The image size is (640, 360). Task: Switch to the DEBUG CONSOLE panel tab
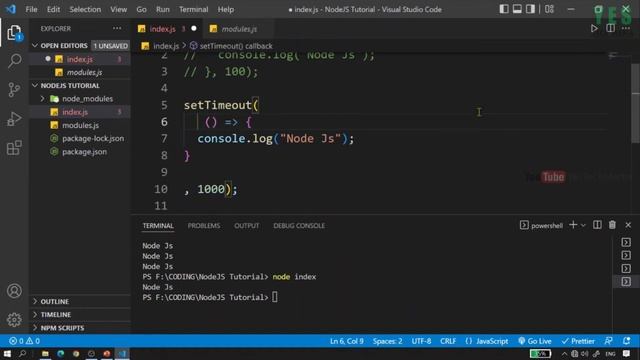click(x=299, y=226)
